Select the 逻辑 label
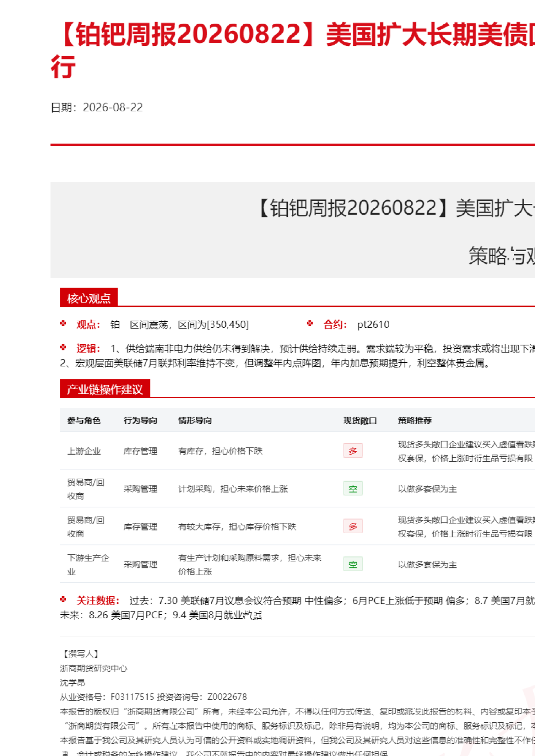The height and width of the screenshot is (756, 535). (x=88, y=349)
